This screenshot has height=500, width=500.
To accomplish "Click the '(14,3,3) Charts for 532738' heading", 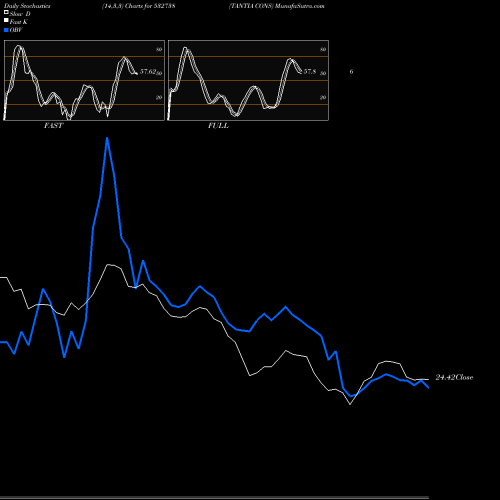I will pyautogui.click(x=139, y=6).
